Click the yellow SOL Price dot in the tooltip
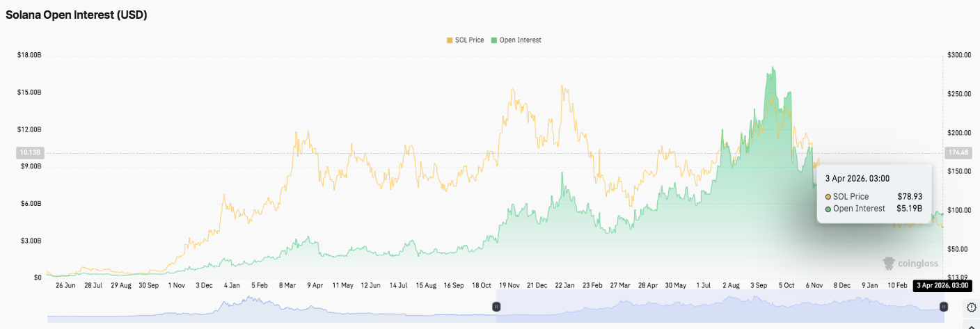980x329 pixels. 828,197
